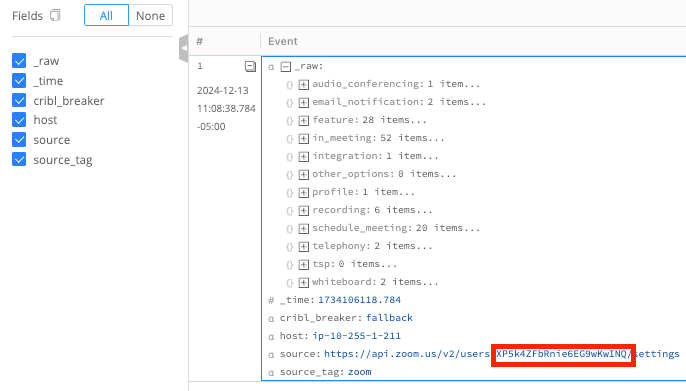686x391 pixels.
Task: Uncheck the _time field checkbox
Action: (19, 80)
